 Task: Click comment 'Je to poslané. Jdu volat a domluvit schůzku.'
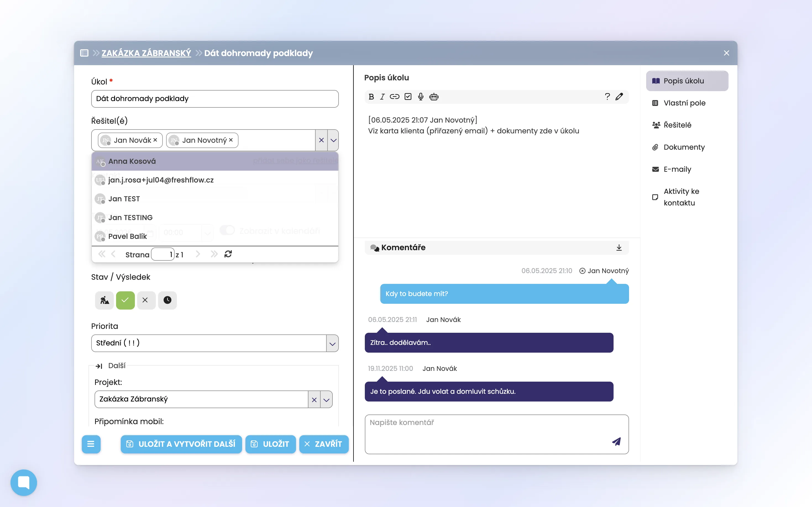point(489,392)
